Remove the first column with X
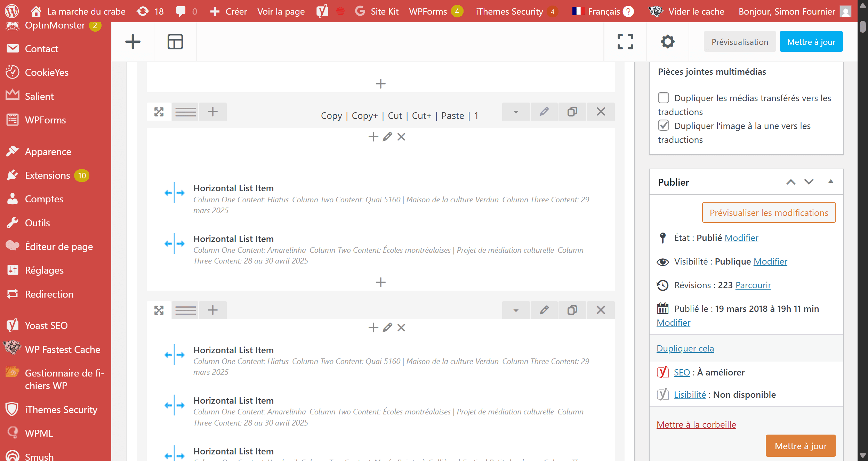Screen dimensions: 868x461 (x=401, y=137)
